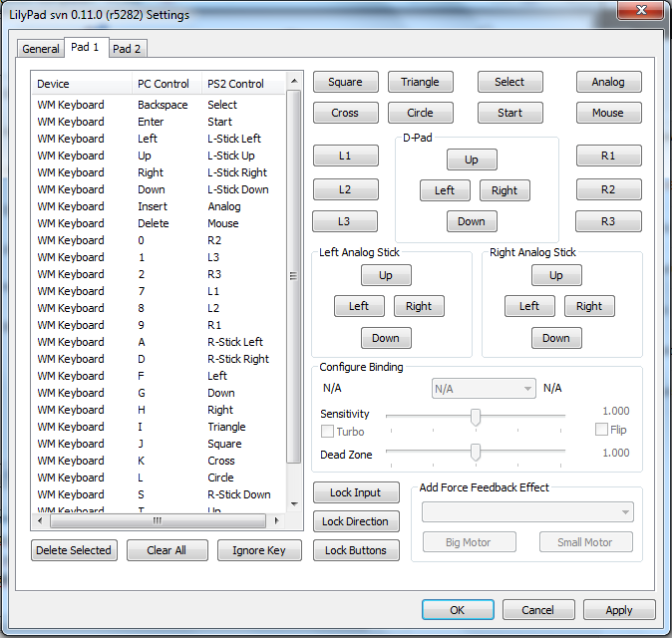Image resolution: width=672 pixels, height=638 pixels.
Task: Click the Start binding button
Action: (510, 113)
